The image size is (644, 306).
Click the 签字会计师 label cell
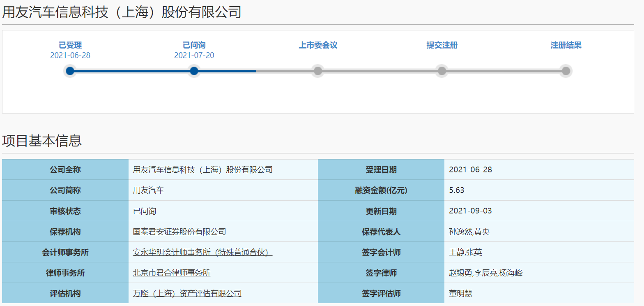coord(381,252)
